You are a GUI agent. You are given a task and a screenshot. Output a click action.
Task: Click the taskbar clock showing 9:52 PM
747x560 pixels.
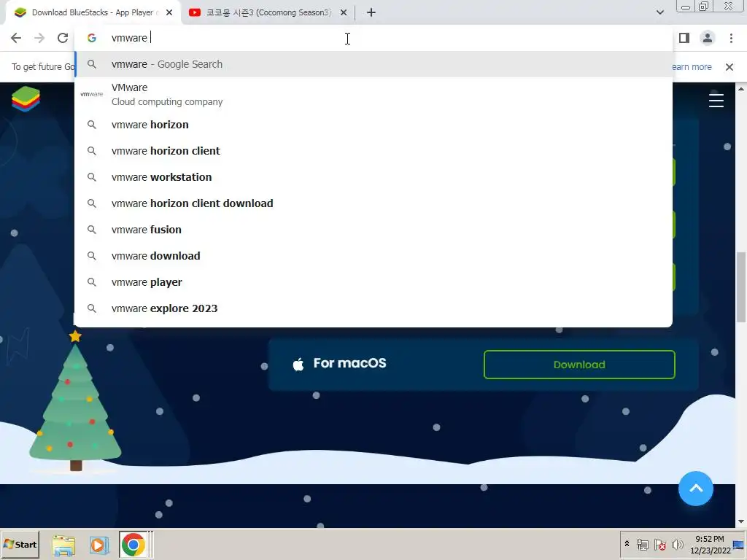click(x=710, y=545)
